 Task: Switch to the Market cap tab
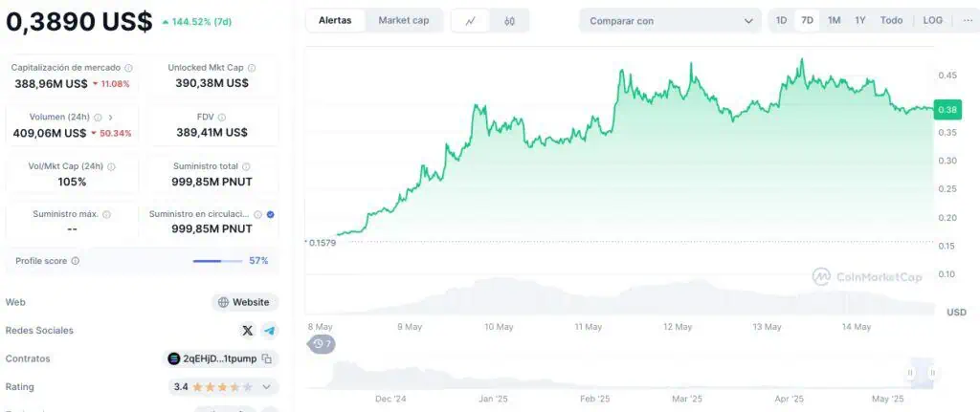[404, 20]
